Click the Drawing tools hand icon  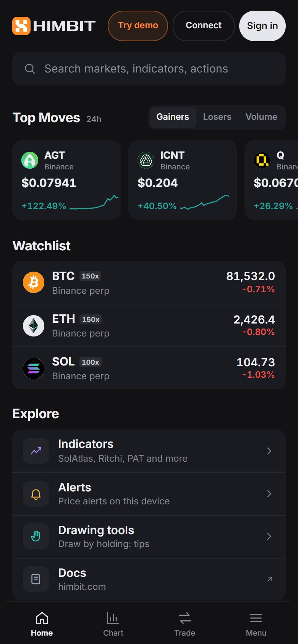tap(36, 537)
